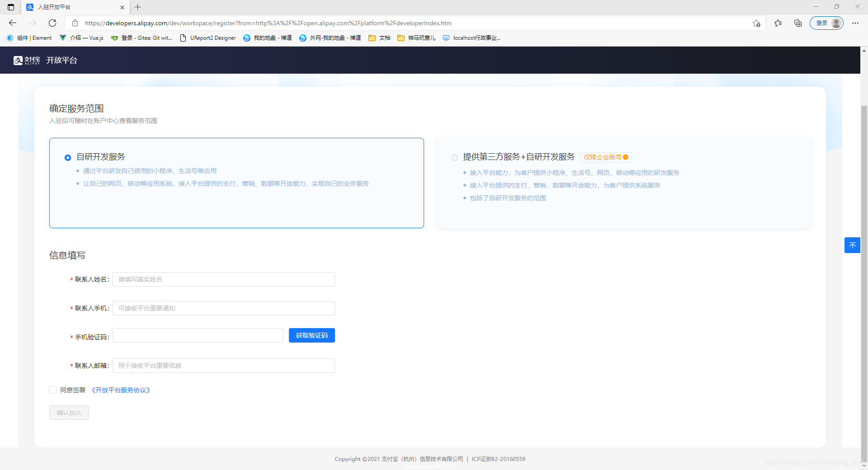868x470 pixels.
Task: Minimize the browser window
Action: point(816,7)
